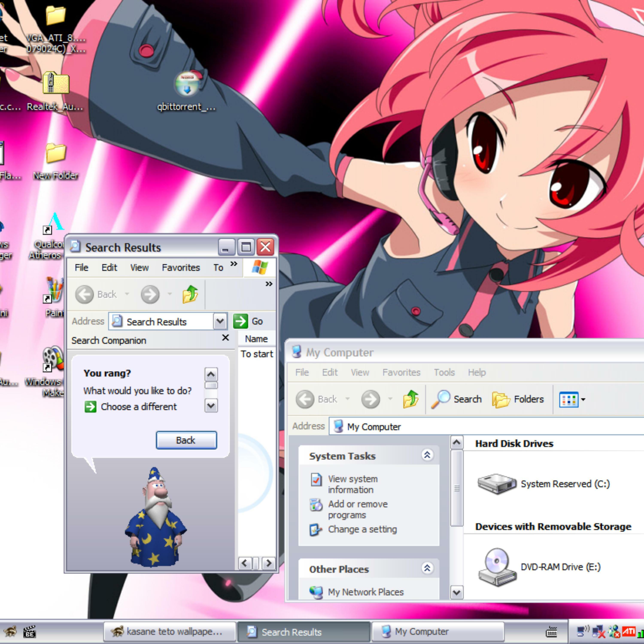Open Edit menu in Search Results

tap(109, 268)
